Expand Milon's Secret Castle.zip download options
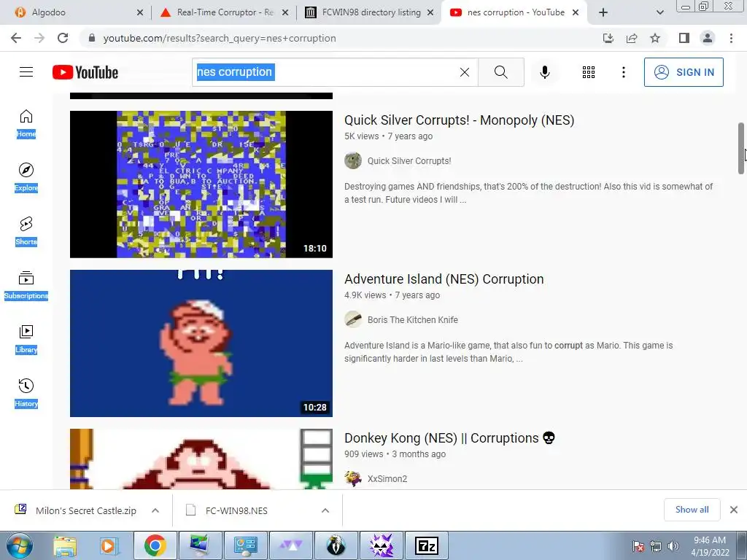747x560 pixels. pyautogui.click(x=155, y=510)
